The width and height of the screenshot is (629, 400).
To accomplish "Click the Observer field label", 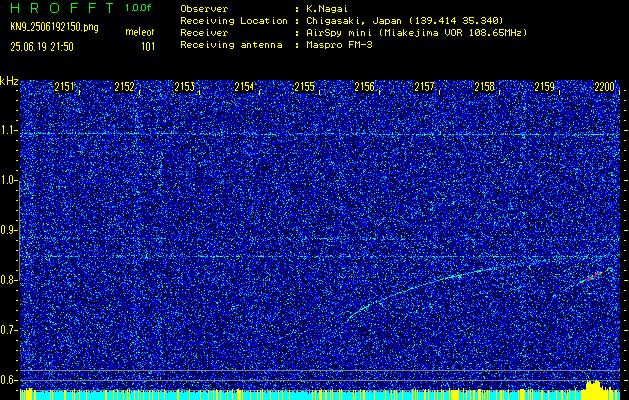I will [204, 8].
